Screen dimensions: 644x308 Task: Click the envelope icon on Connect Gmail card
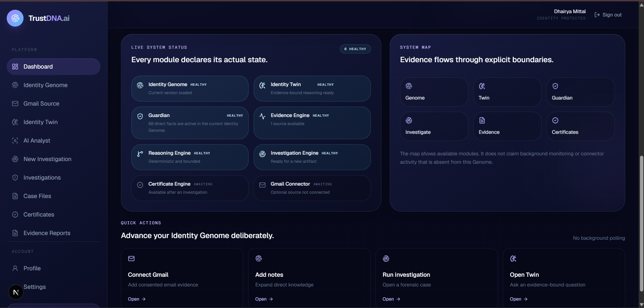pos(131,259)
